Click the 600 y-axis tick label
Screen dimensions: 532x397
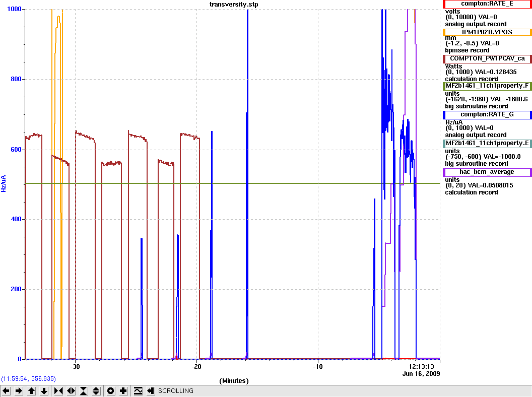coord(16,149)
